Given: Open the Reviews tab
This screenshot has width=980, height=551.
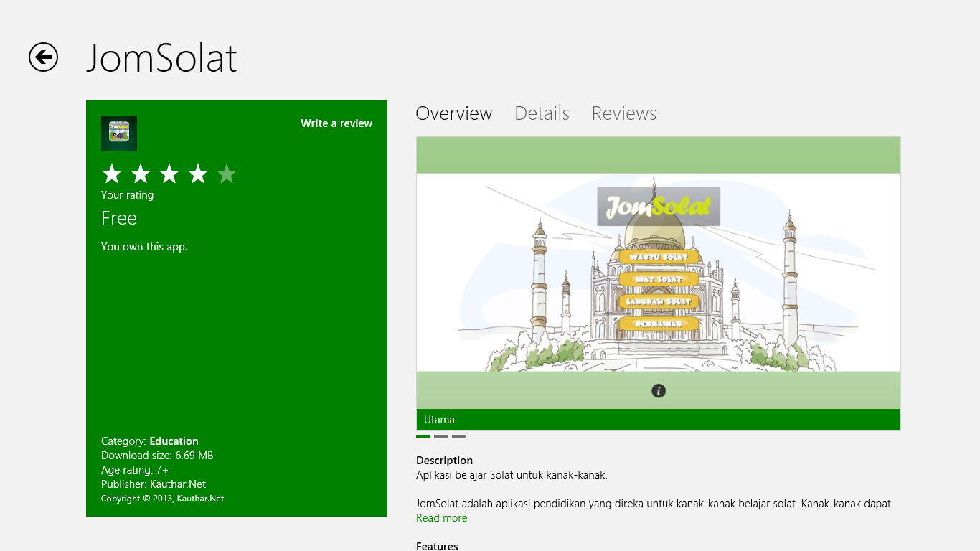Looking at the screenshot, I should click(624, 113).
